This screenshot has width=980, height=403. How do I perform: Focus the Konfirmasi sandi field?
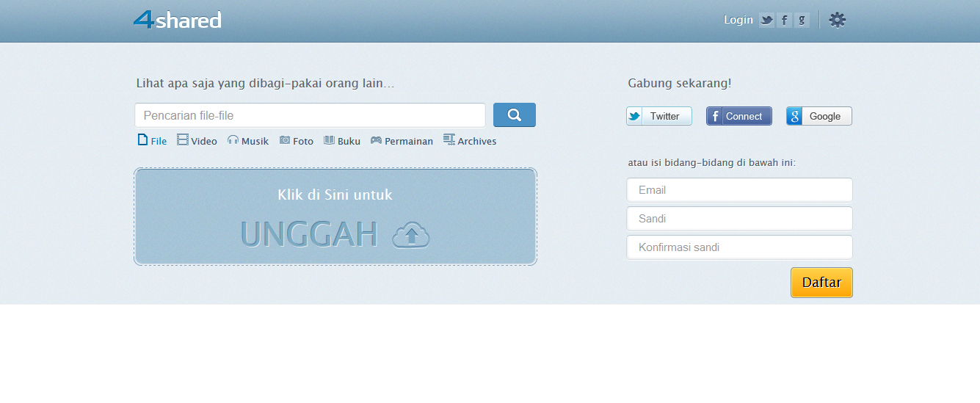(739, 247)
